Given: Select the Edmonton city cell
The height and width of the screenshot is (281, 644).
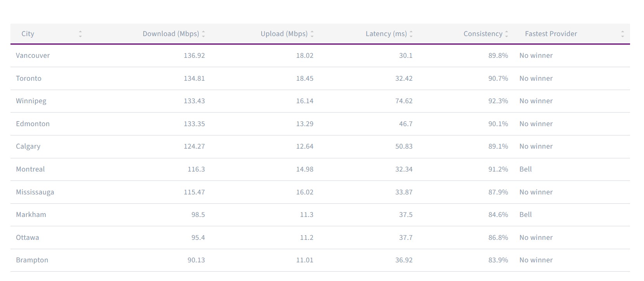Looking at the screenshot, I should click(33, 124).
